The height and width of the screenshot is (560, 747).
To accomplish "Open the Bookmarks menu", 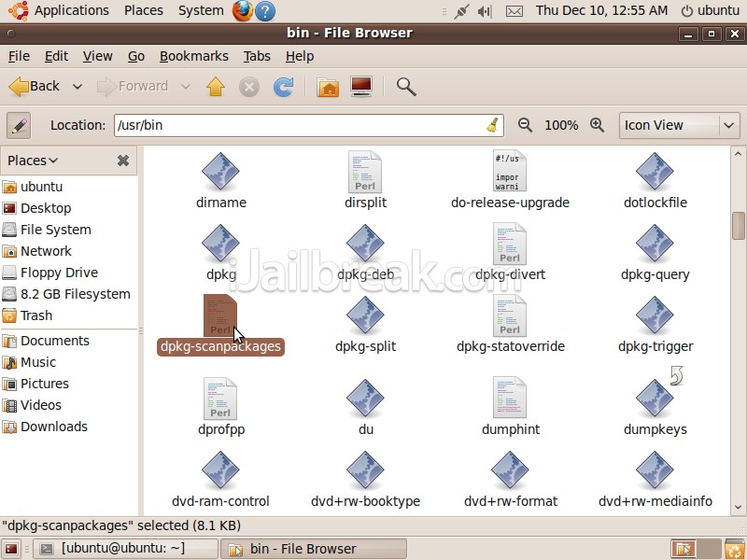I will coord(194,56).
